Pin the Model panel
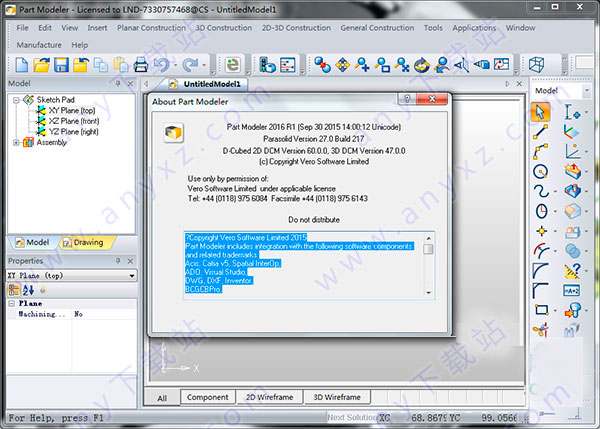This screenshot has height=429, width=600. (118, 83)
